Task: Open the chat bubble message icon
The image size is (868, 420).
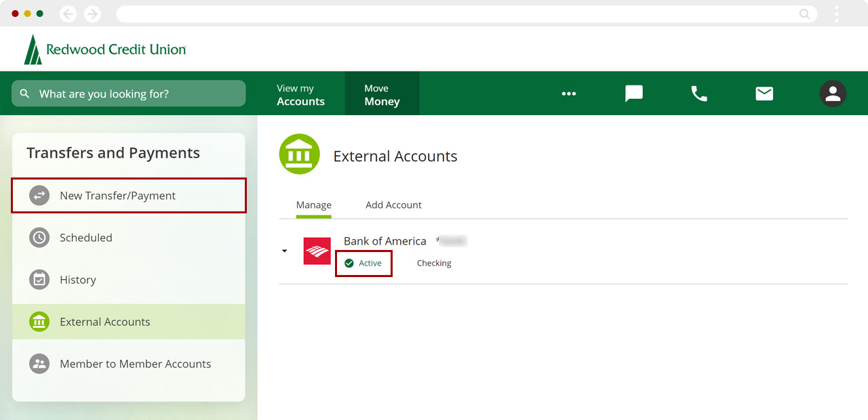Action: tap(634, 93)
